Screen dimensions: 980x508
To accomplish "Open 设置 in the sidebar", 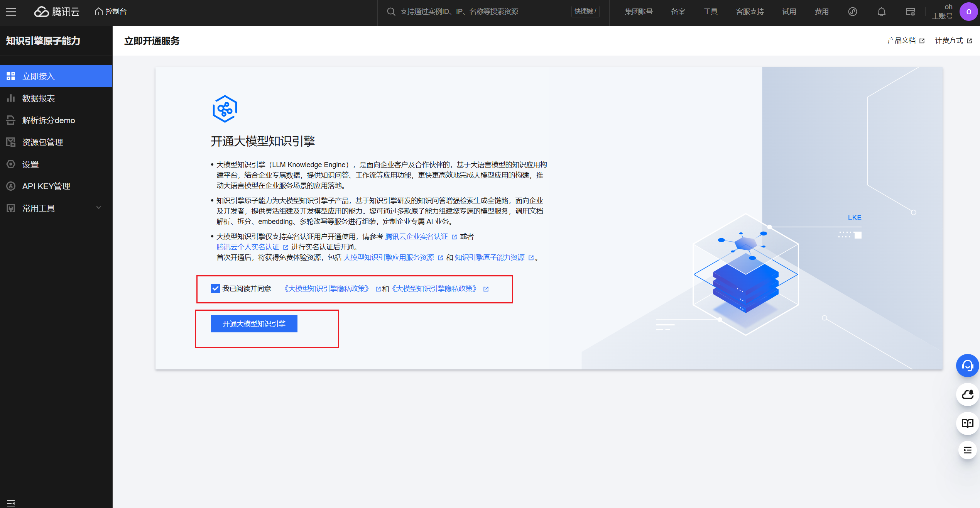I will (56, 164).
